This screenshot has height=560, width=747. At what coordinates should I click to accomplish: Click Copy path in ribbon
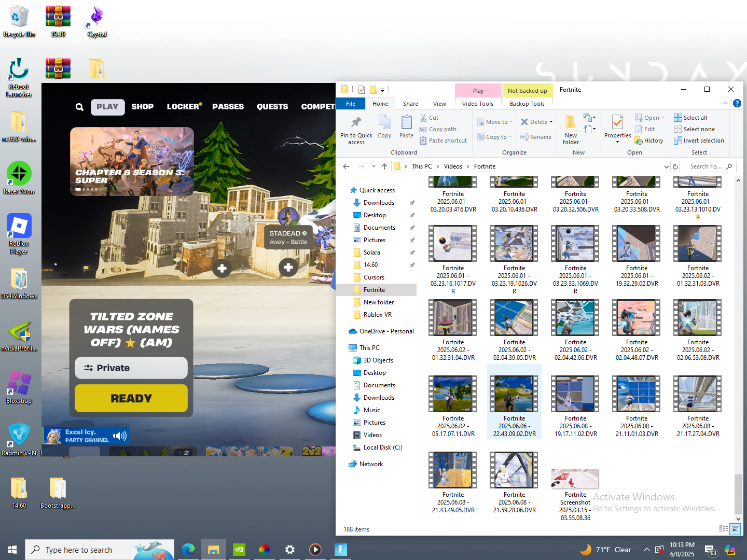pos(438,129)
